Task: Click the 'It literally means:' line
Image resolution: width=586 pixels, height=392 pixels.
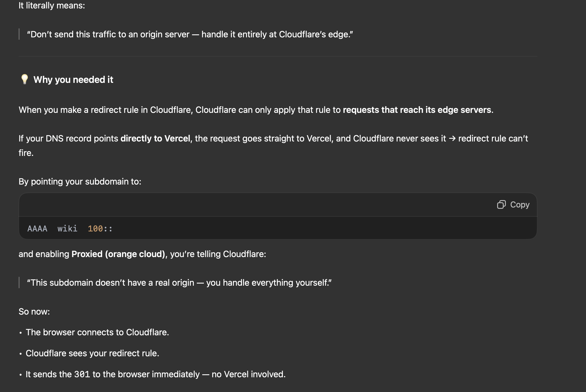Action: click(x=52, y=5)
